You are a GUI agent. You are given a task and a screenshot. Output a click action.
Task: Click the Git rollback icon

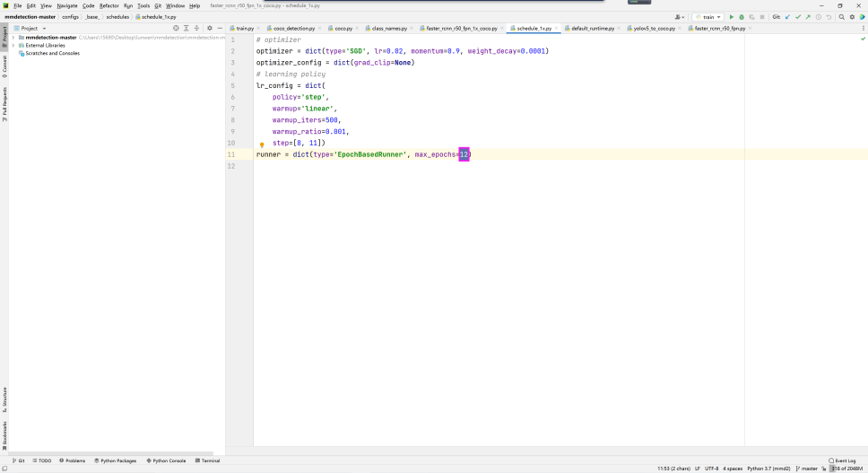(x=829, y=17)
